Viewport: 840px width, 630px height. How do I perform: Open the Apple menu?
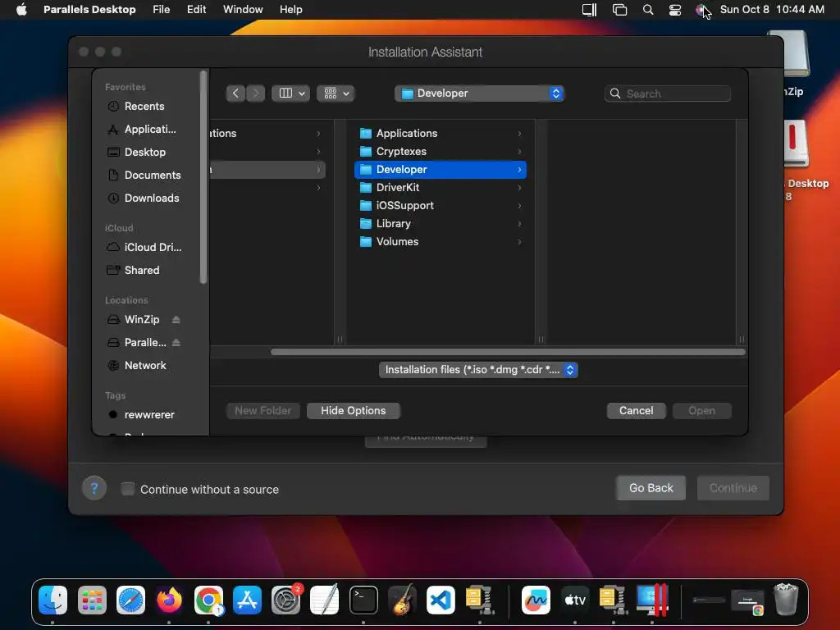(x=21, y=10)
